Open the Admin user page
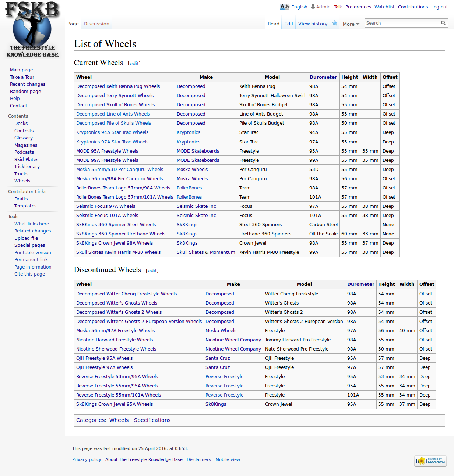Viewport: 454px width, 476px height. coord(323,7)
